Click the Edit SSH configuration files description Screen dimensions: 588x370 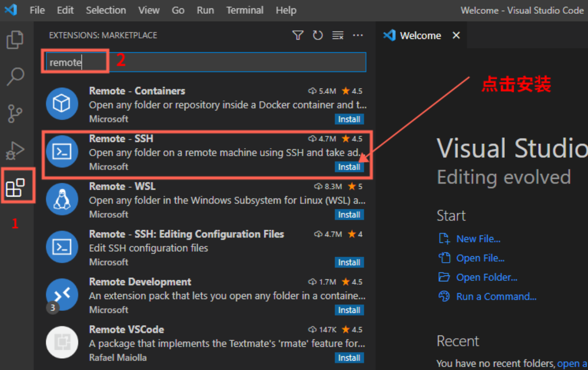point(149,248)
